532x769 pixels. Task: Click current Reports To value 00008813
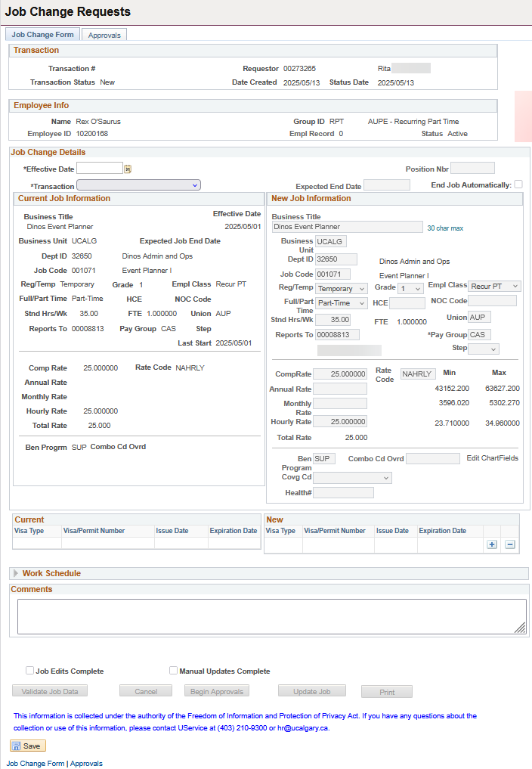[88, 329]
